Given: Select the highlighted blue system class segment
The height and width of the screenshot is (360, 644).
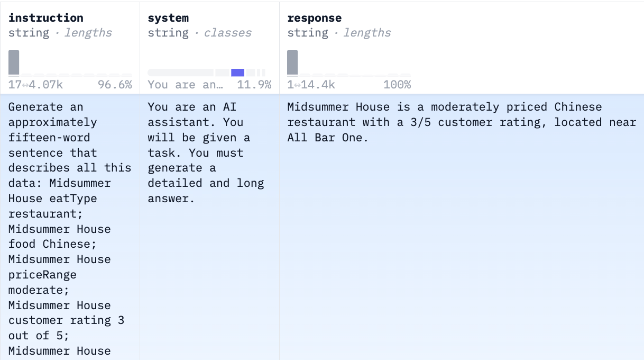Looking at the screenshot, I should coord(237,73).
